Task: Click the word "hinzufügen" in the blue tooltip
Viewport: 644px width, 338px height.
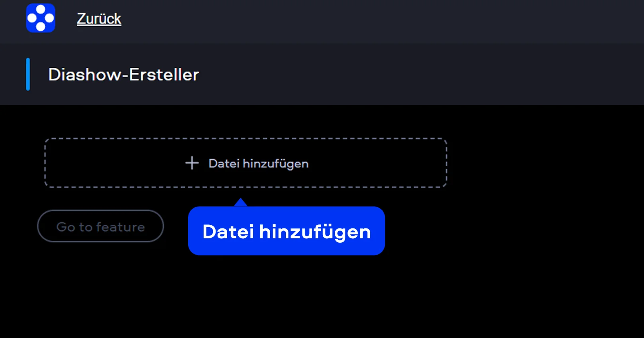Action: (x=315, y=232)
